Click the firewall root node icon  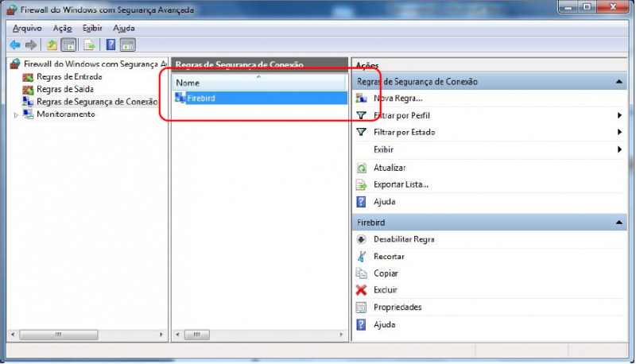pos(15,64)
